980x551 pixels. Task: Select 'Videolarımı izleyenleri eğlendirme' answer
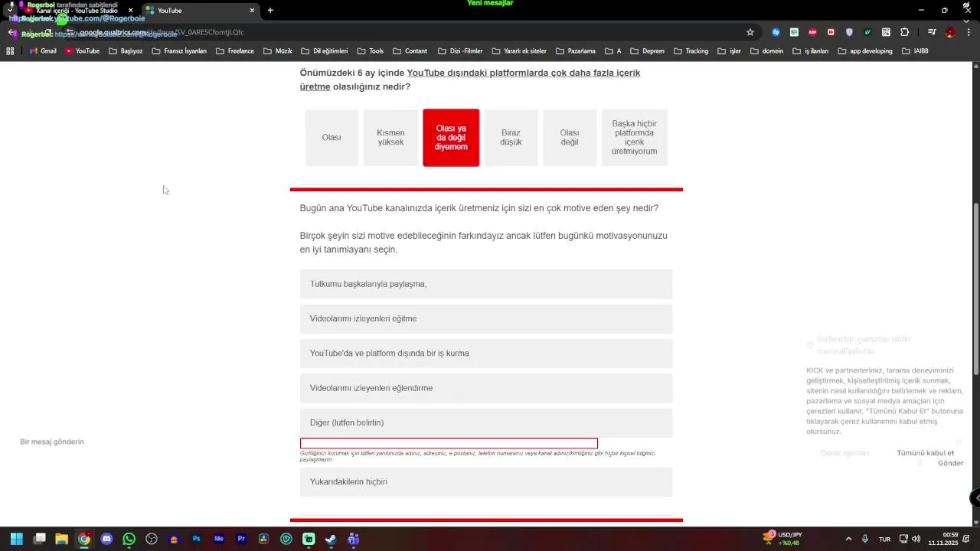tap(486, 388)
